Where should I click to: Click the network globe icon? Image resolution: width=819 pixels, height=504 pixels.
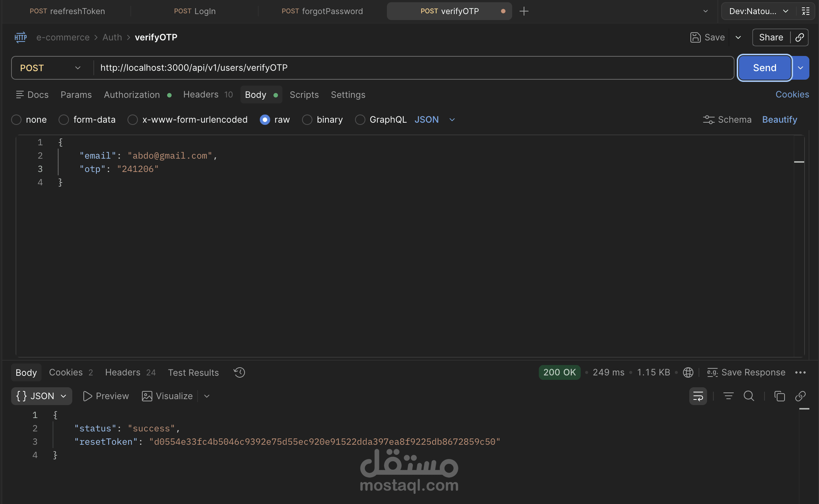(x=688, y=372)
